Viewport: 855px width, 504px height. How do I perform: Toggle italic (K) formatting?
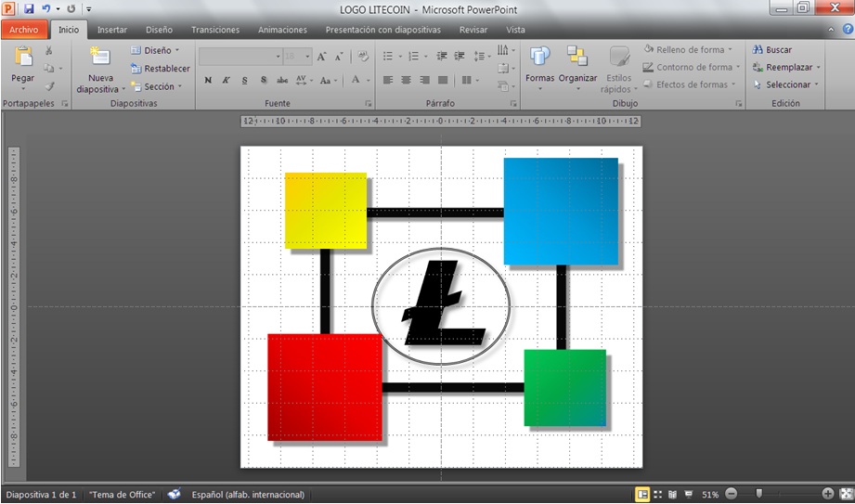[226, 80]
